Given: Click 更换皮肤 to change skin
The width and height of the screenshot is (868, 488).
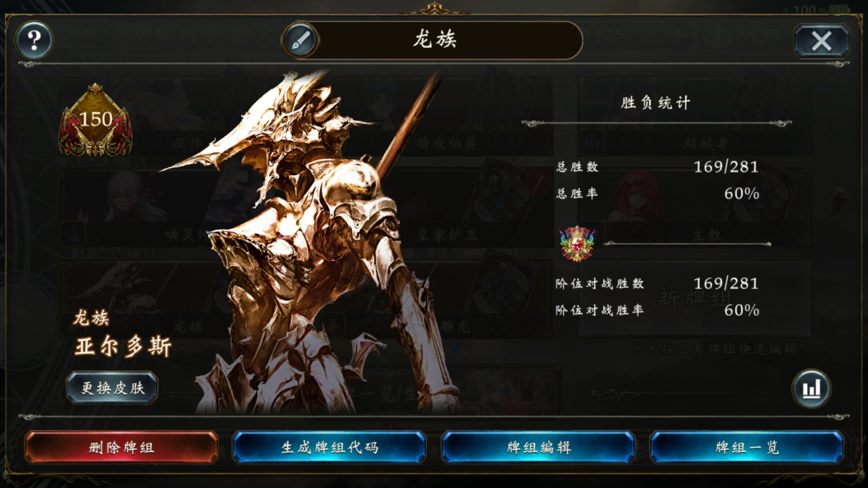Looking at the screenshot, I should pyautogui.click(x=112, y=388).
